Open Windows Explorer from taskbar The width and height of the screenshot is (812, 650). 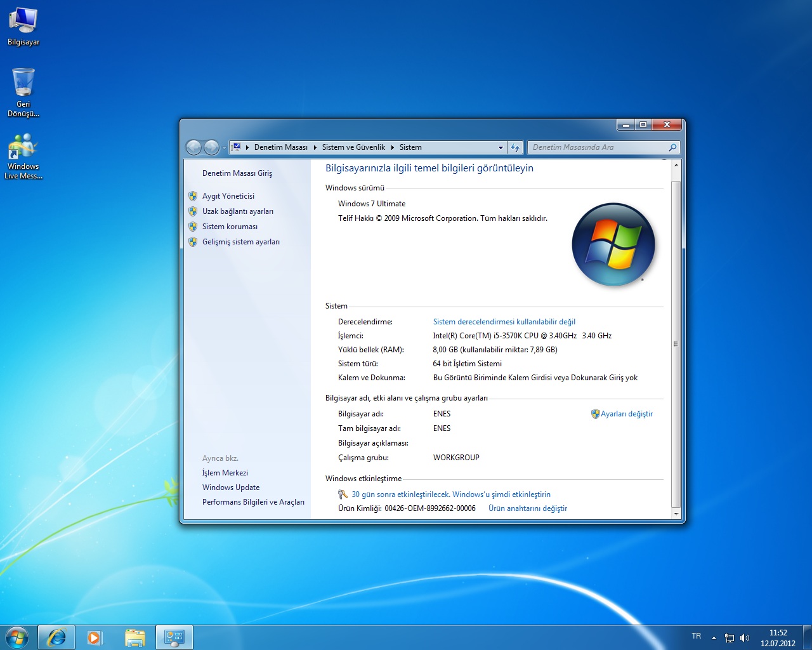click(x=134, y=637)
